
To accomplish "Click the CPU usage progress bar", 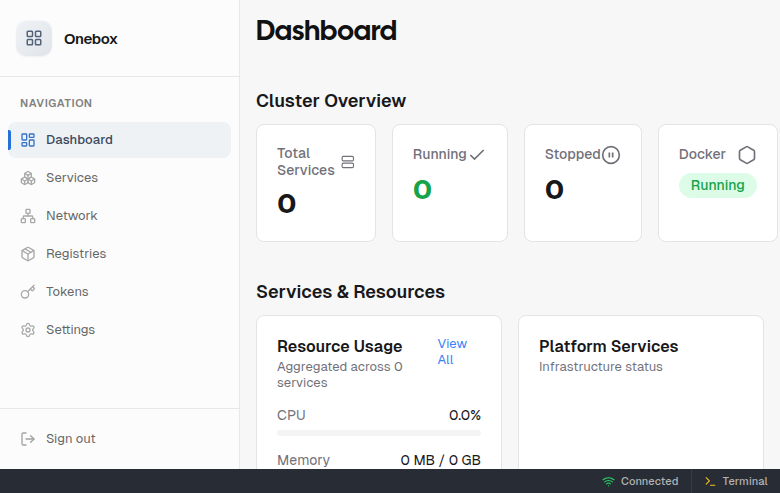I will tap(379, 433).
